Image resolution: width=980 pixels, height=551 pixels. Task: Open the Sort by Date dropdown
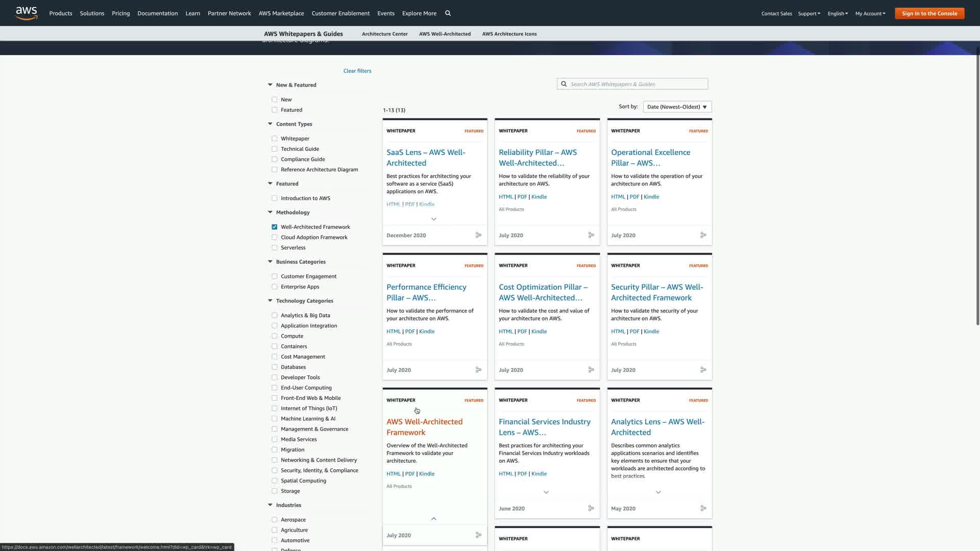(677, 107)
